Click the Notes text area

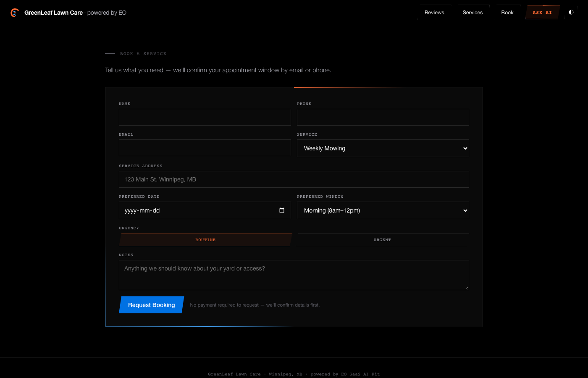294,275
